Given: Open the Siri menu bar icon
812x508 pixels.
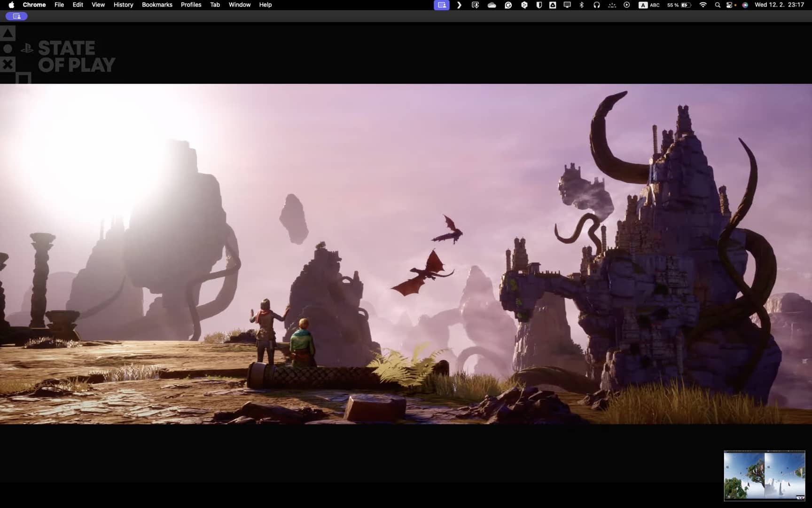Looking at the screenshot, I should point(745,5).
